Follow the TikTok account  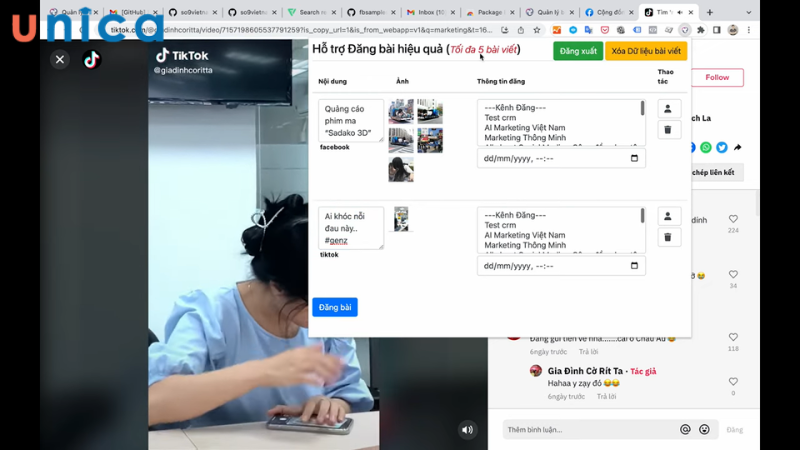(x=717, y=78)
